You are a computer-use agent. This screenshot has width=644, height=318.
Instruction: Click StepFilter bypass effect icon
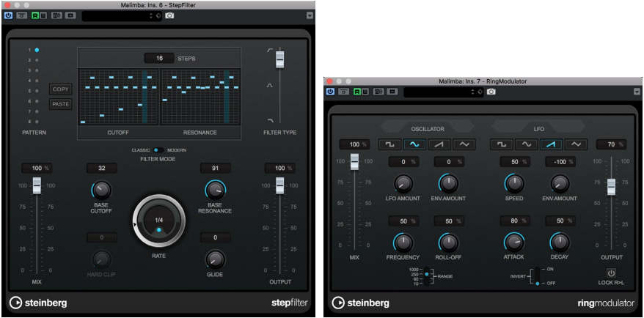click(21, 15)
